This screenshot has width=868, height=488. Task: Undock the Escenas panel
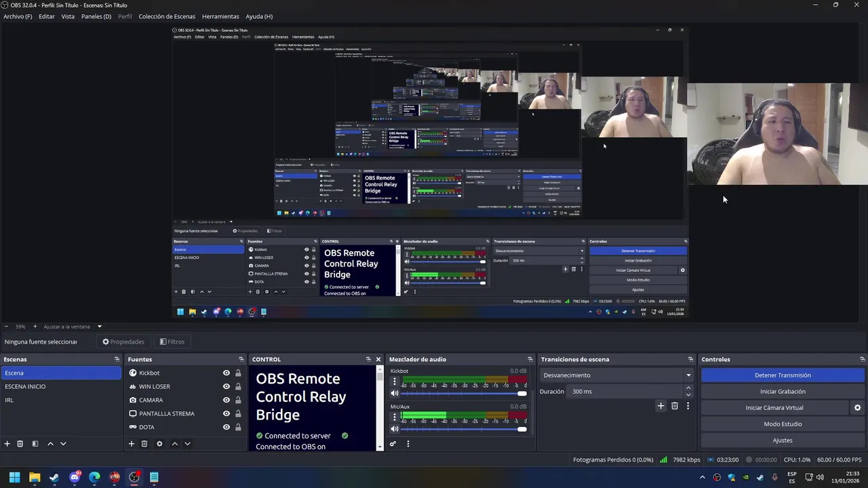tap(117, 359)
